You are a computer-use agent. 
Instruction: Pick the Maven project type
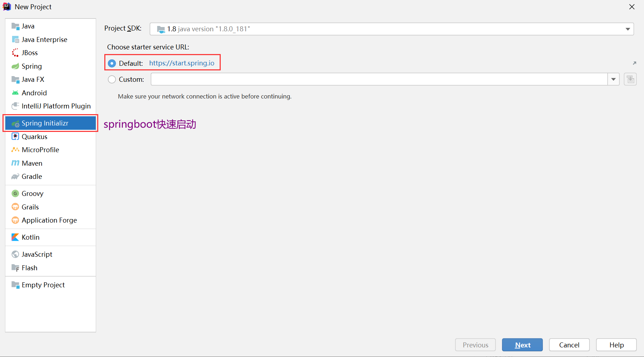pos(51,163)
